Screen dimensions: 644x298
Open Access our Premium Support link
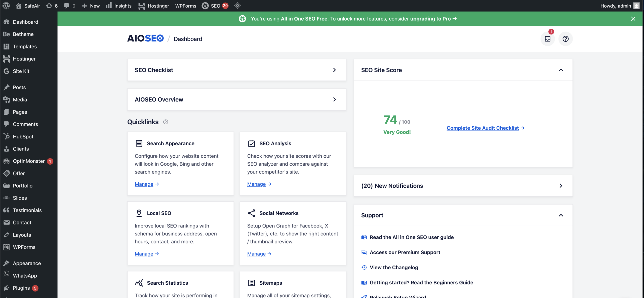pos(405,252)
